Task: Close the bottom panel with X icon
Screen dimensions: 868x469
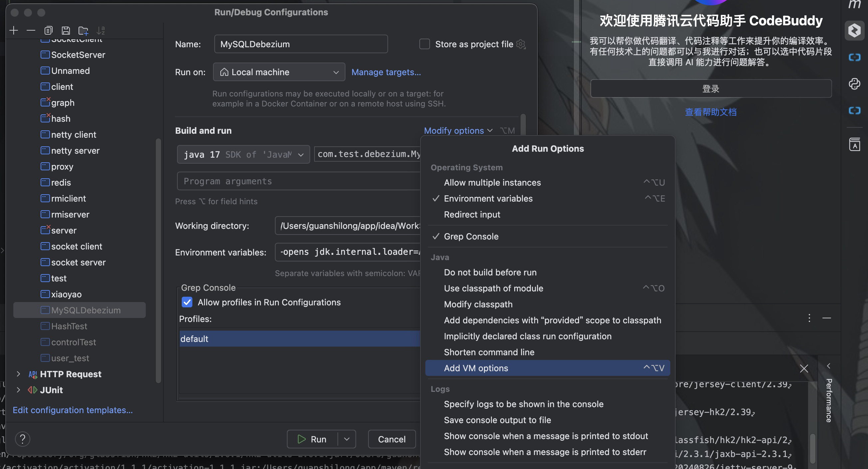Action: click(x=804, y=368)
